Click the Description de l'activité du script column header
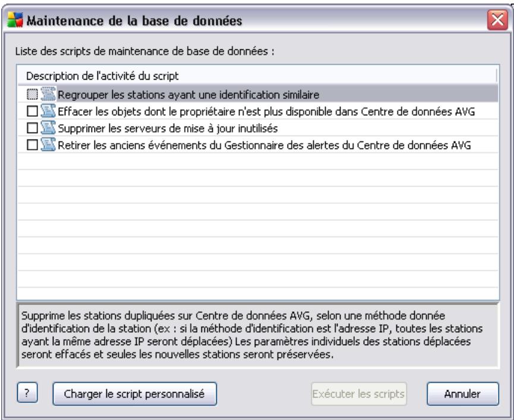Viewport: 514px width, 420px height. point(257,76)
